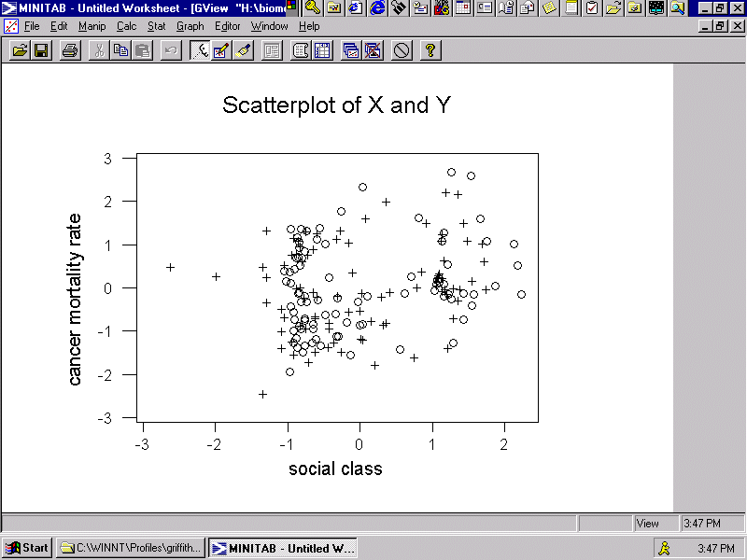Click the taskbar system clock
The height and width of the screenshot is (560, 747).
click(715, 548)
